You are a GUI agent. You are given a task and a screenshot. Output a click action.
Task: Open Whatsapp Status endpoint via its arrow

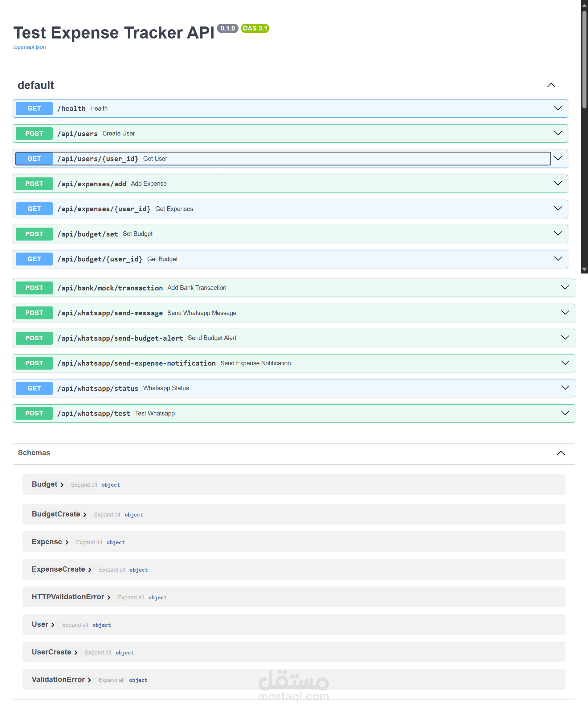pos(565,388)
